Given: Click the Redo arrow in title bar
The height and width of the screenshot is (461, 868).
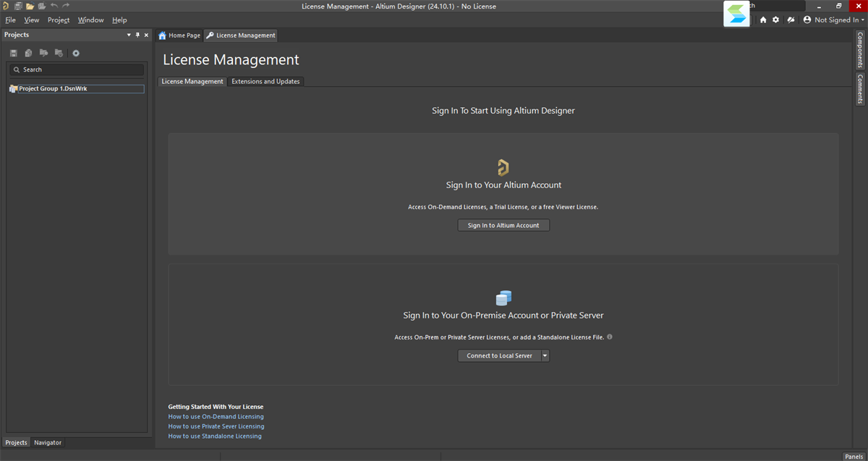Looking at the screenshot, I should [66, 6].
